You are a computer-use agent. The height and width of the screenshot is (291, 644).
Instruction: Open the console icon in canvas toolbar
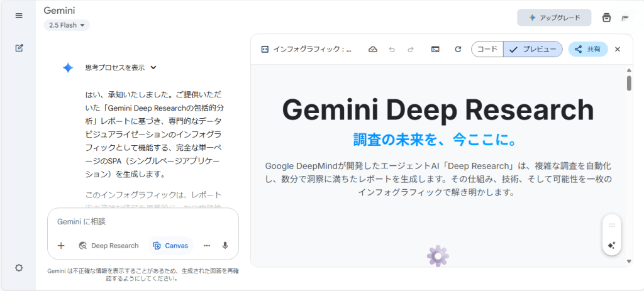pos(435,49)
